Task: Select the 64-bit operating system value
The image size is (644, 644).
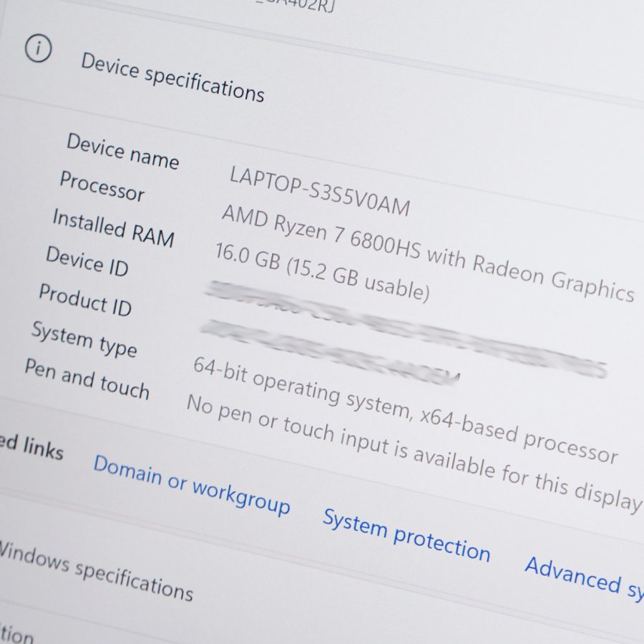Action: click(x=405, y=410)
